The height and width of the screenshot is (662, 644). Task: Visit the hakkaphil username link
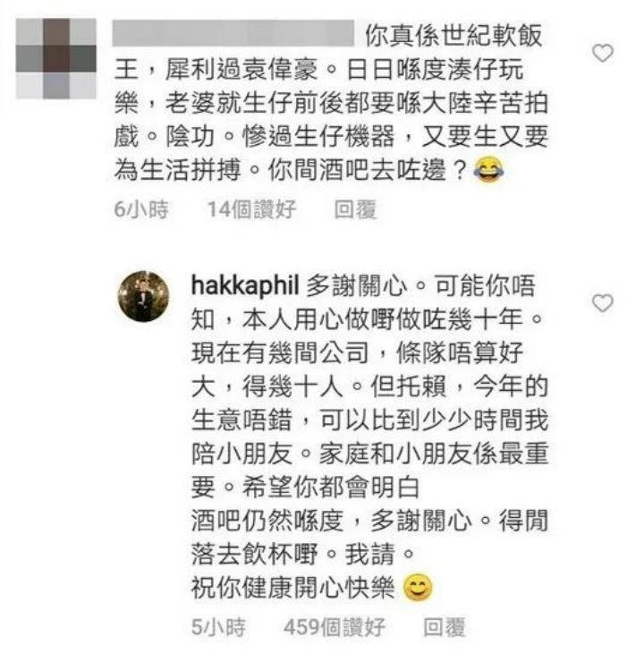[x=245, y=285]
